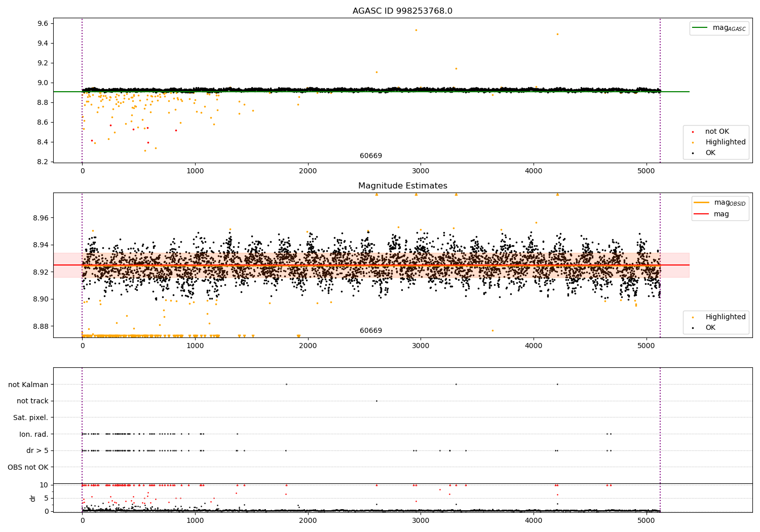The height and width of the screenshot is (532, 760).
Task: Click the red 'mag' legend line
Action: (702, 214)
